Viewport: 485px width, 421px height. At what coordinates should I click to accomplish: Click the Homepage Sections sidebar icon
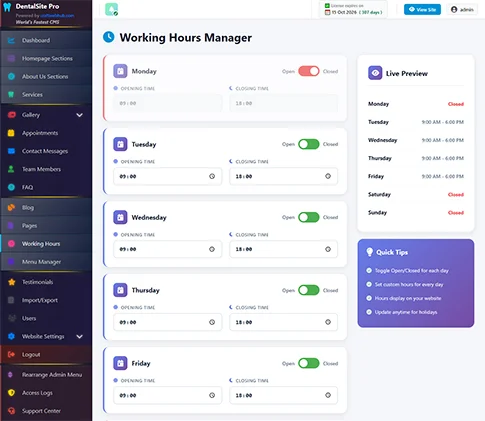11,58
